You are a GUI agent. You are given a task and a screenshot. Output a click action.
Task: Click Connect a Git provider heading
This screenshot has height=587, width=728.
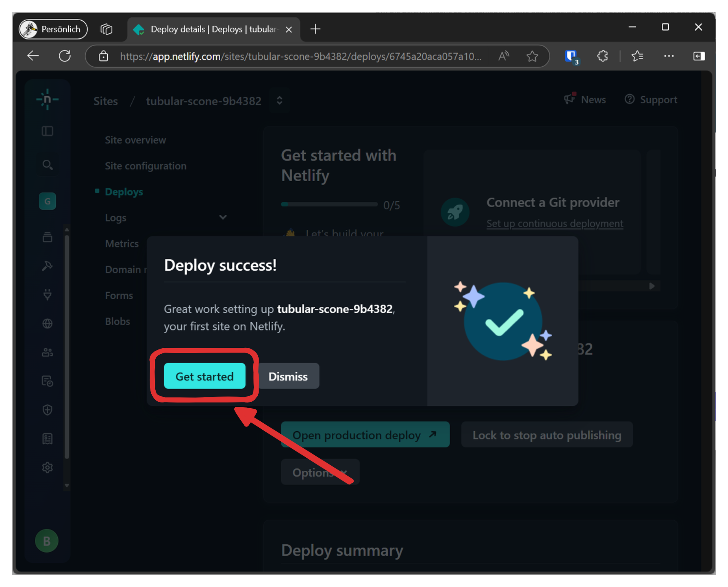point(553,203)
